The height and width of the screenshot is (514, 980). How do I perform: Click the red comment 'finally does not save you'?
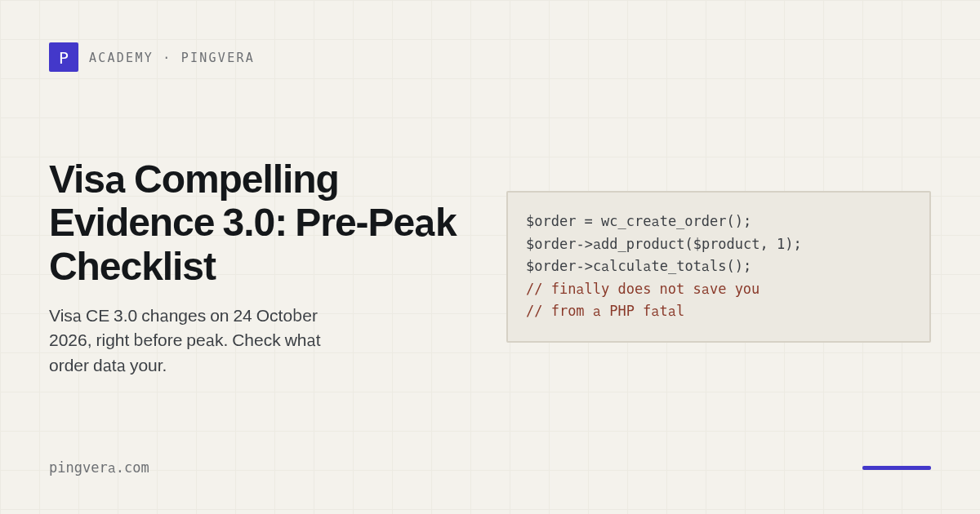coord(643,289)
